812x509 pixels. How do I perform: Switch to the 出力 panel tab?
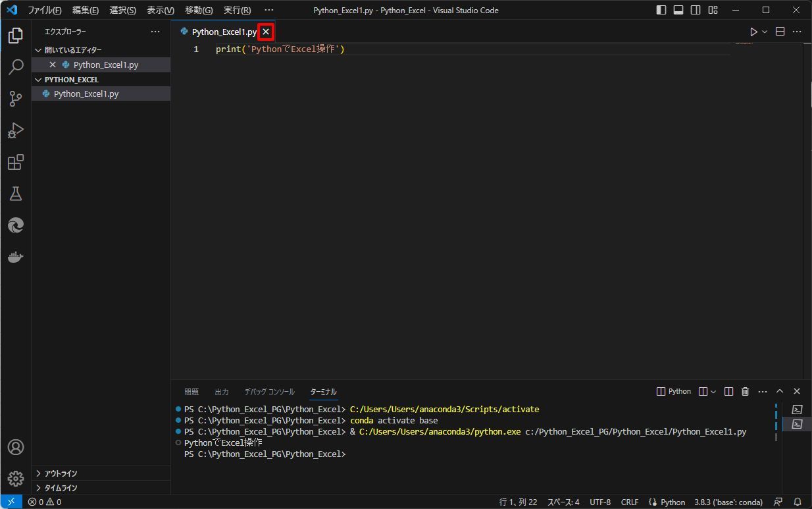222,392
